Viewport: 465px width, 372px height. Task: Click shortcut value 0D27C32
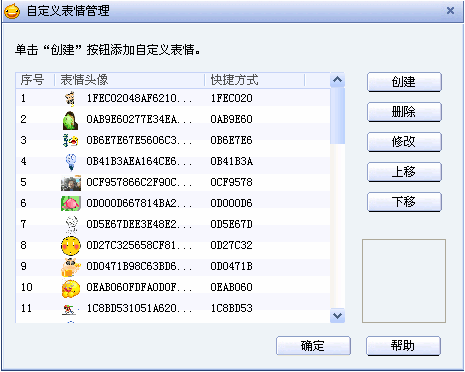[x=231, y=245]
